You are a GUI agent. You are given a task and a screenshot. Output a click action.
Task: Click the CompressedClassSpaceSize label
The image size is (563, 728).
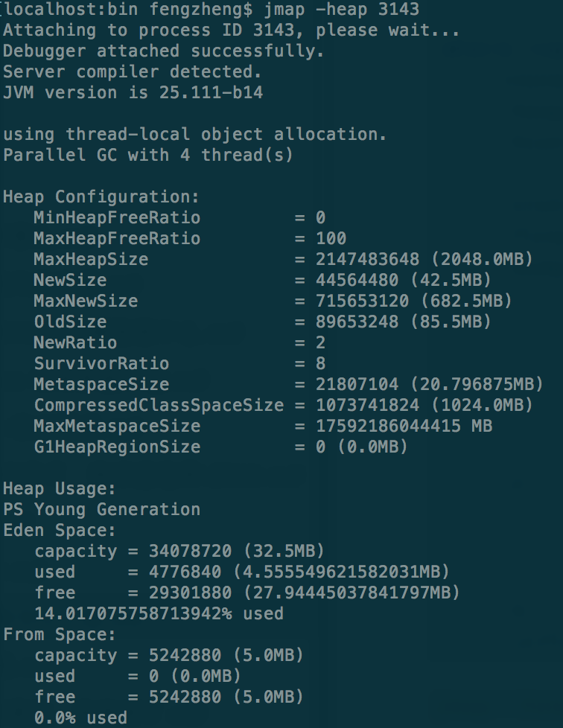point(159,406)
